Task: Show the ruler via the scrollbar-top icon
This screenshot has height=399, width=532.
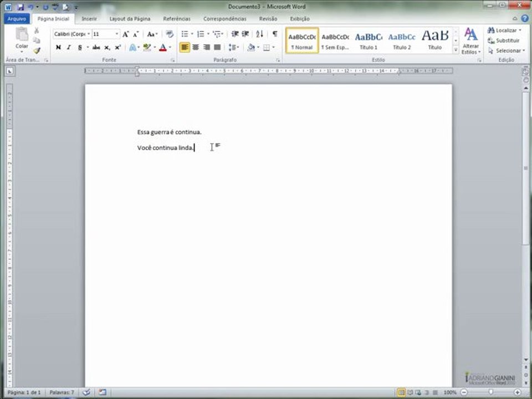Action: [525, 71]
